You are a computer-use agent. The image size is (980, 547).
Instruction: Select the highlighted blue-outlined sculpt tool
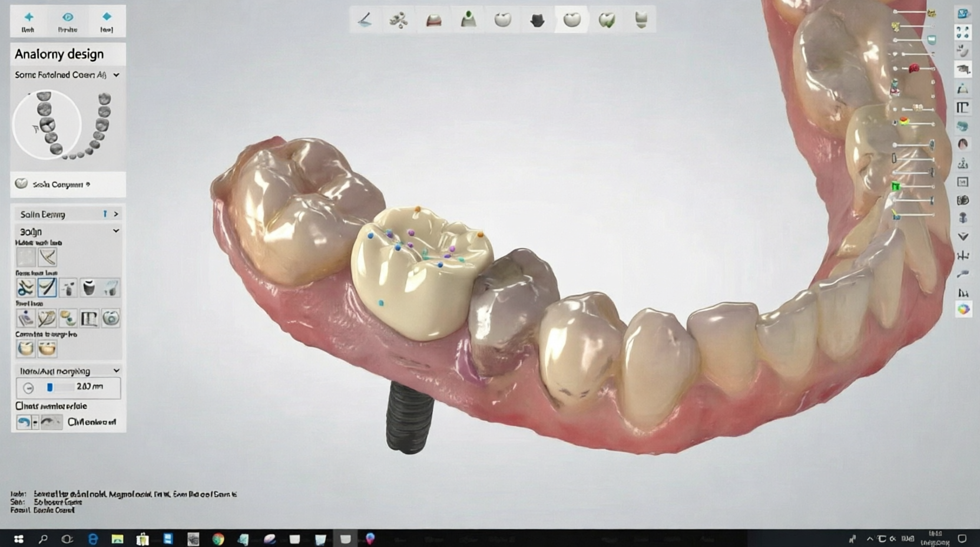click(x=47, y=288)
